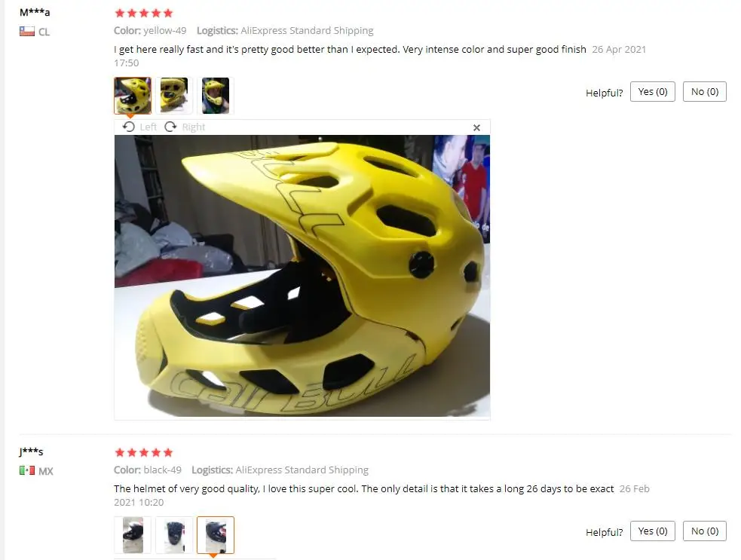Open first black helmet thumbnail
The height and width of the screenshot is (560, 741).
click(x=133, y=535)
